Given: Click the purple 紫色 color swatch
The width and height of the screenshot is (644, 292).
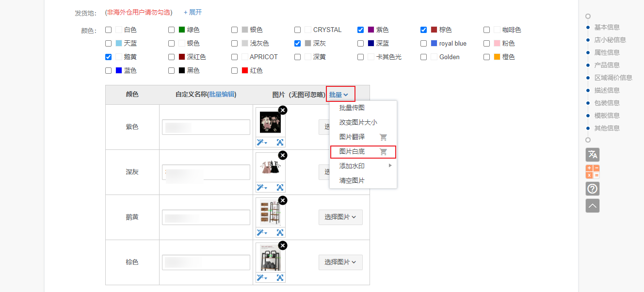Looking at the screenshot, I should pos(371,30).
